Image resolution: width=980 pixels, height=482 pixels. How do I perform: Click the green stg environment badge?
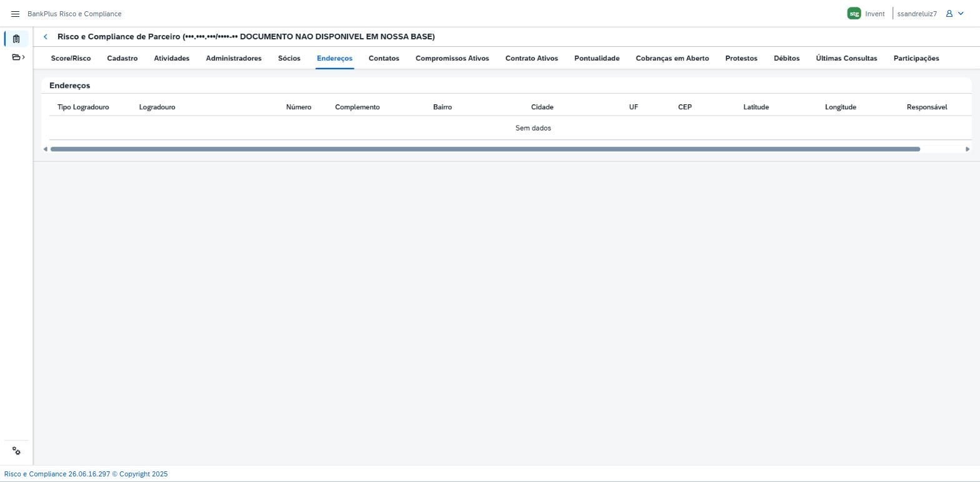(x=854, y=14)
